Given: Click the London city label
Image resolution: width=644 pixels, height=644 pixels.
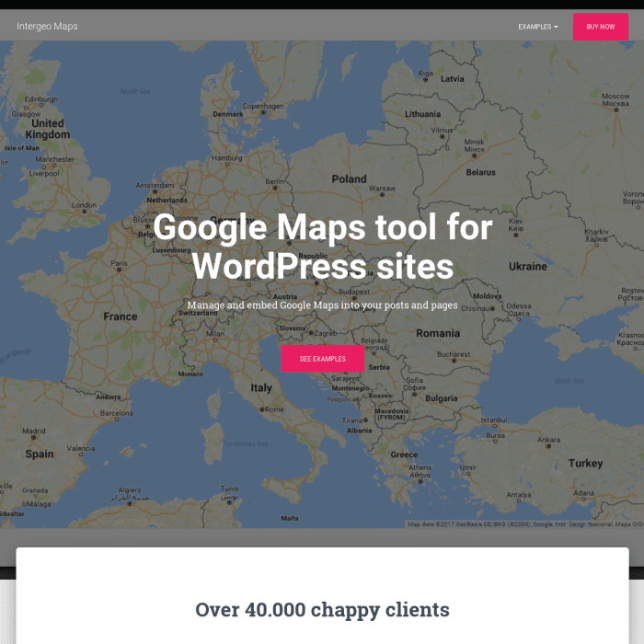Looking at the screenshot, I should (x=85, y=205).
